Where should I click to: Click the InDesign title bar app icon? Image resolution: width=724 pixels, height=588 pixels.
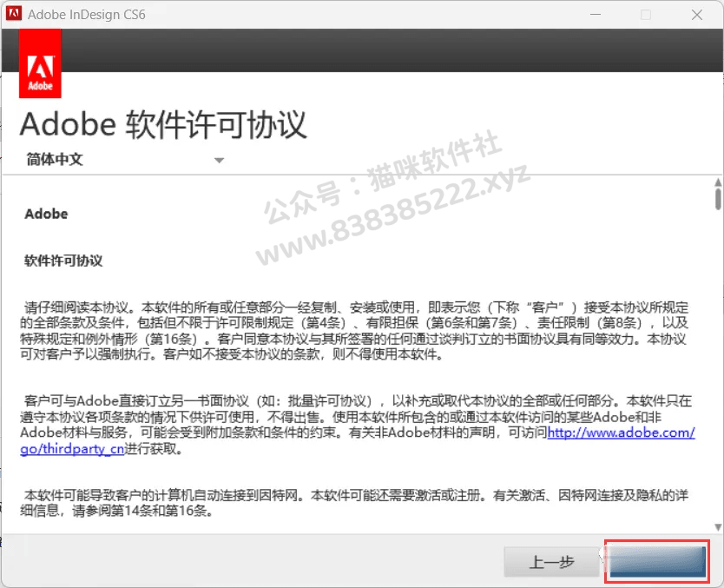point(13,14)
